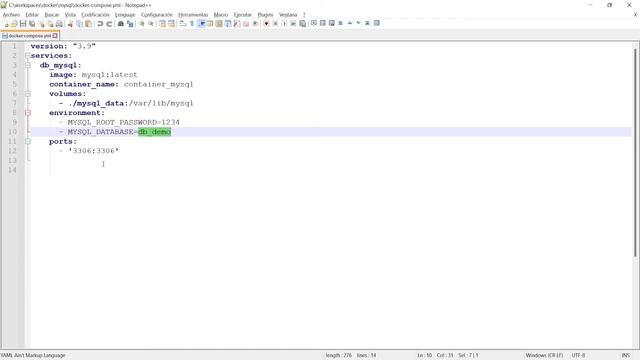Screen dimensions: 640x360
Task: Click line number 14 in the margin
Action: [12, 170]
